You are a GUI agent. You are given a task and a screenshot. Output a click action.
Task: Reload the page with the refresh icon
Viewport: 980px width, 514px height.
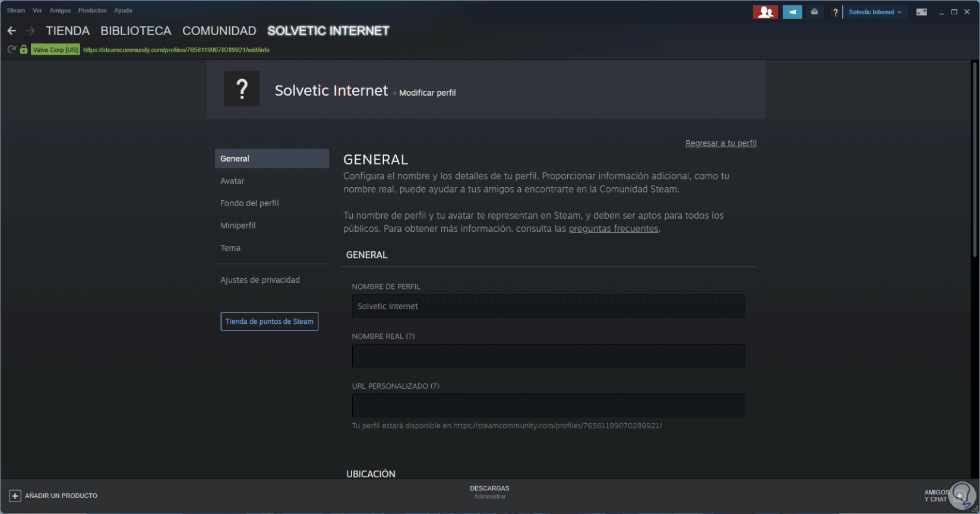click(x=12, y=50)
